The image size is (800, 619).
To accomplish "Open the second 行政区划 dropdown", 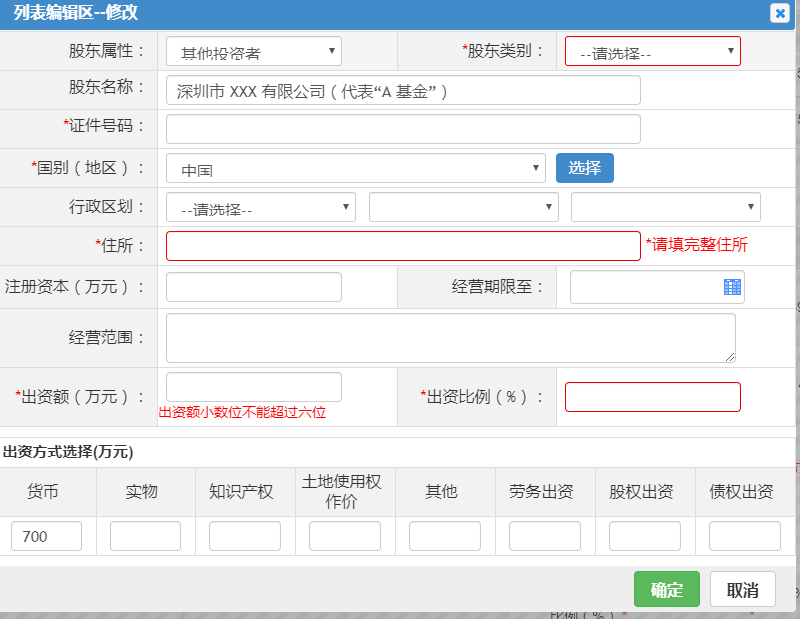I will pyautogui.click(x=464, y=207).
